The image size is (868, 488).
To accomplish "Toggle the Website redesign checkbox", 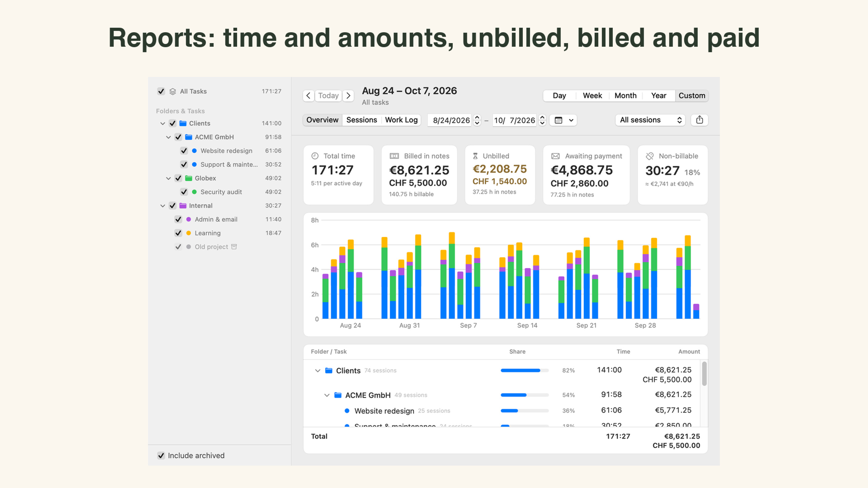I will click(x=184, y=151).
